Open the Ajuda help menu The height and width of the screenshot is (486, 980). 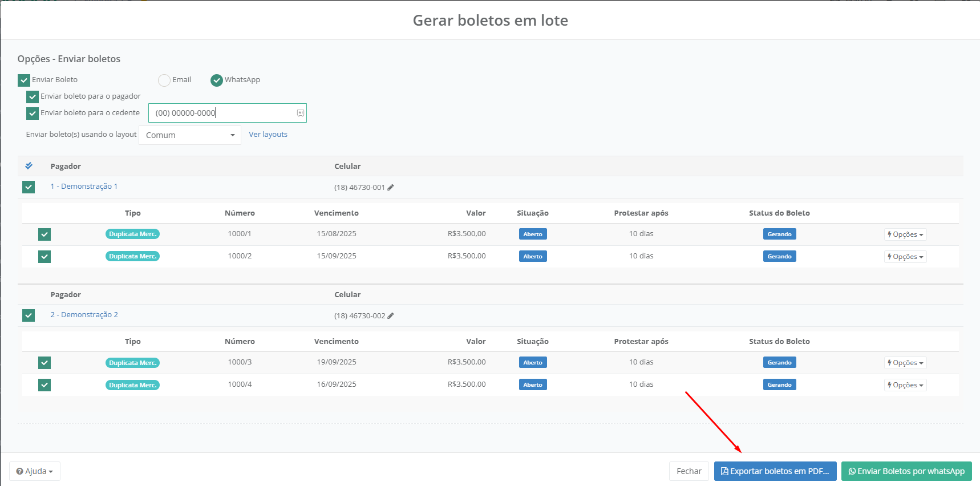pos(35,471)
